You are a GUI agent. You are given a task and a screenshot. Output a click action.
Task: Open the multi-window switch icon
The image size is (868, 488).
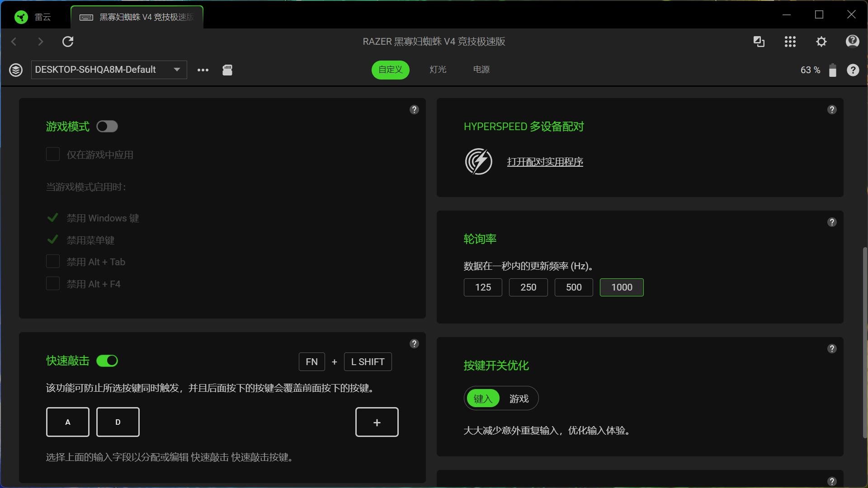pos(759,42)
